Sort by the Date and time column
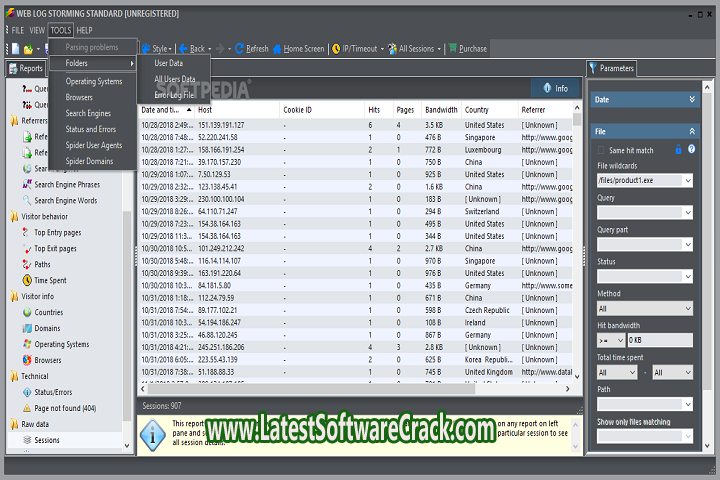Image resolution: width=720 pixels, height=480 pixels. pos(166,110)
